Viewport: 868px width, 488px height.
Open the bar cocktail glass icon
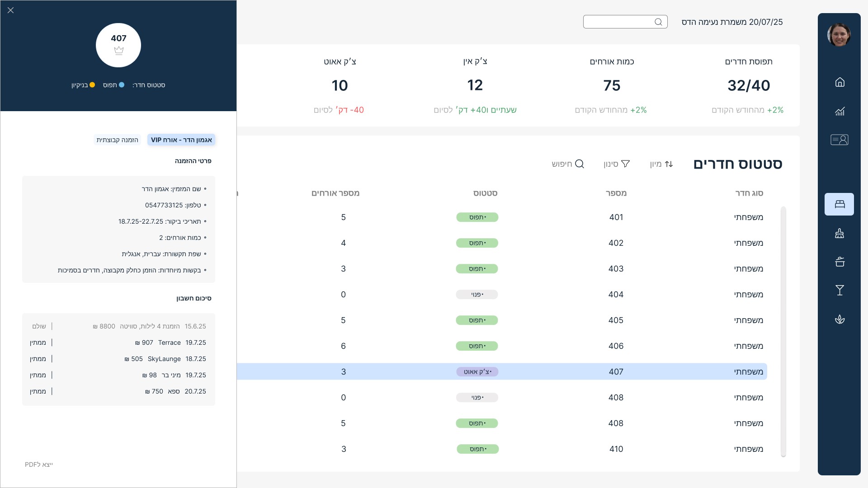click(x=840, y=290)
